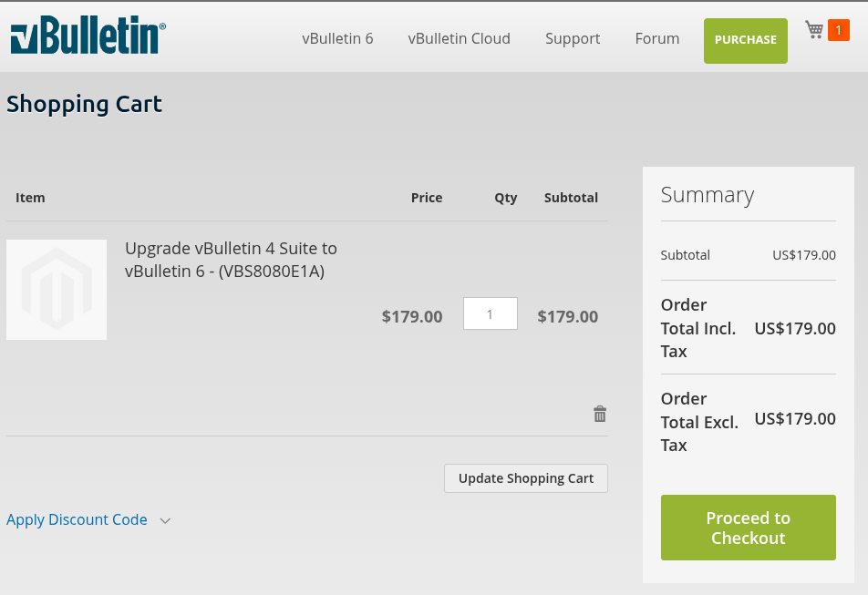868x595 pixels.
Task: Click the vBulletin logo
Action: point(88,35)
